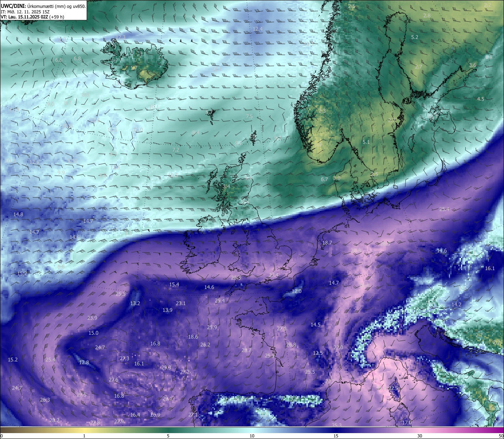The height and width of the screenshot is (439, 504).
Task: Click the map value 11.6
Action: [x=442, y=250]
